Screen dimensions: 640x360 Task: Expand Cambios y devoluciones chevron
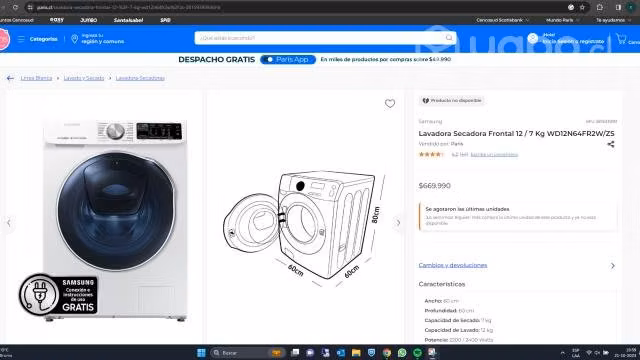pyautogui.click(x=613, y=266)
